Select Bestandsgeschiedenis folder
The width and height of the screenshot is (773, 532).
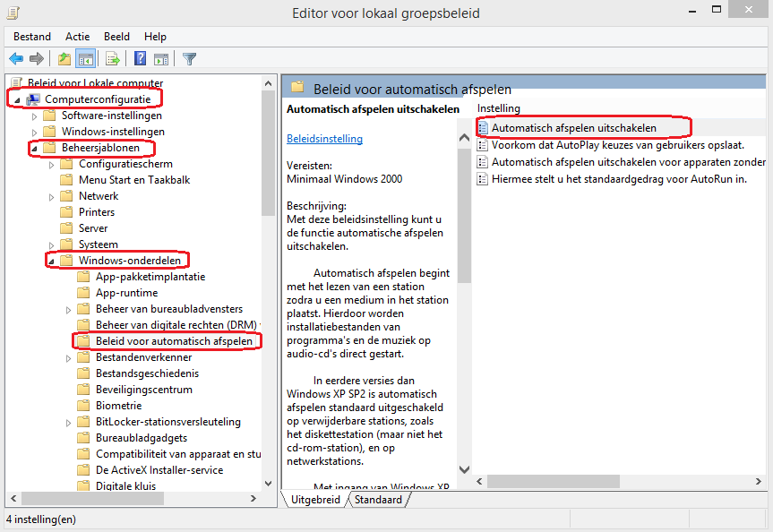[x=148, y=373]
